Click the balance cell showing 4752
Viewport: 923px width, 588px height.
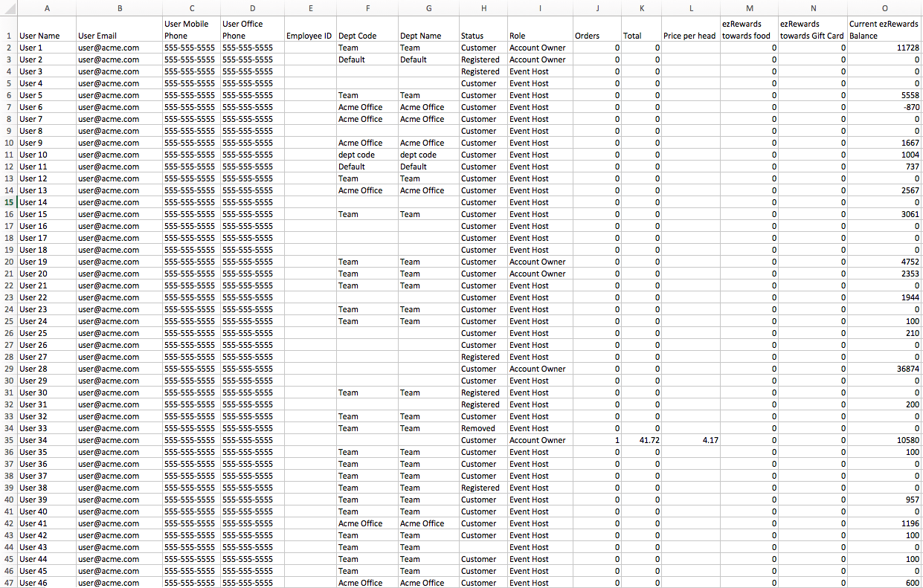tap(884, 262)
